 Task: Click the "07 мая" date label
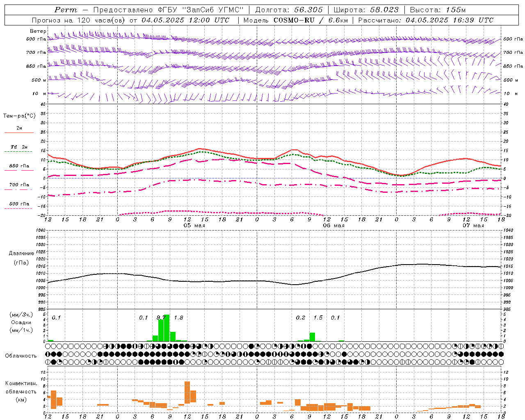click(473, 226)
